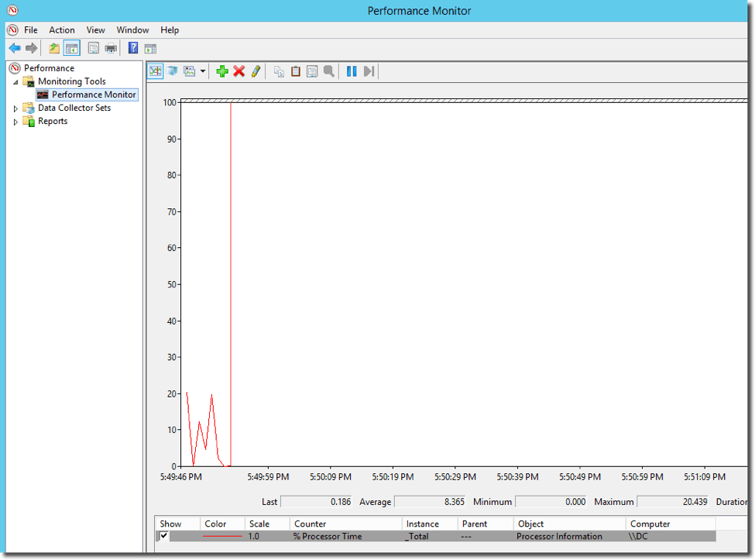Delete selected counter with red X
The height and width of the screenshot is (560, 755).
(239, 71)
